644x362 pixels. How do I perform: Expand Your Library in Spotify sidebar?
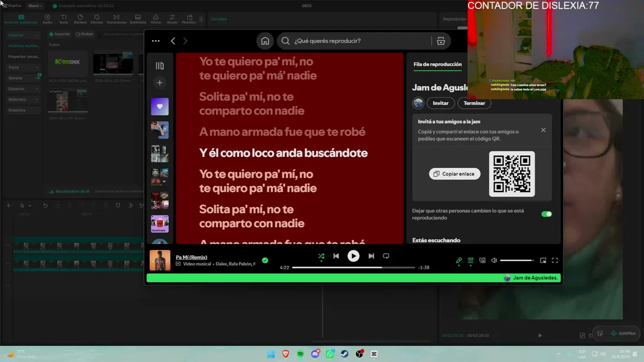[x=159, y=66]
